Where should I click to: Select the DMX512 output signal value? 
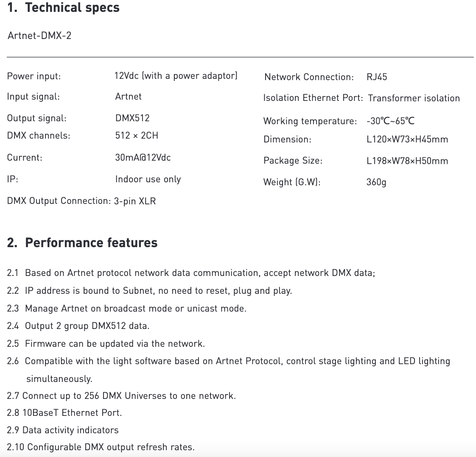(x=132, y=118)
